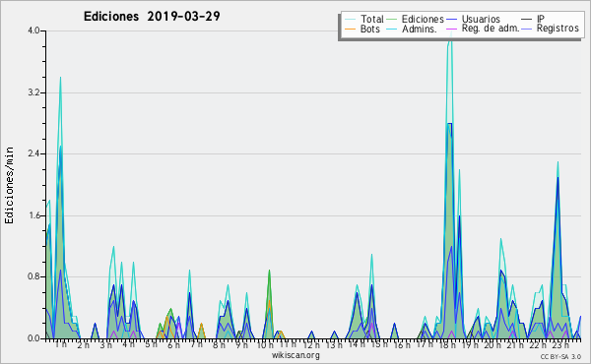Click the tallest peak near 18 h
The image size is (591, 364).
click(451, 33)
